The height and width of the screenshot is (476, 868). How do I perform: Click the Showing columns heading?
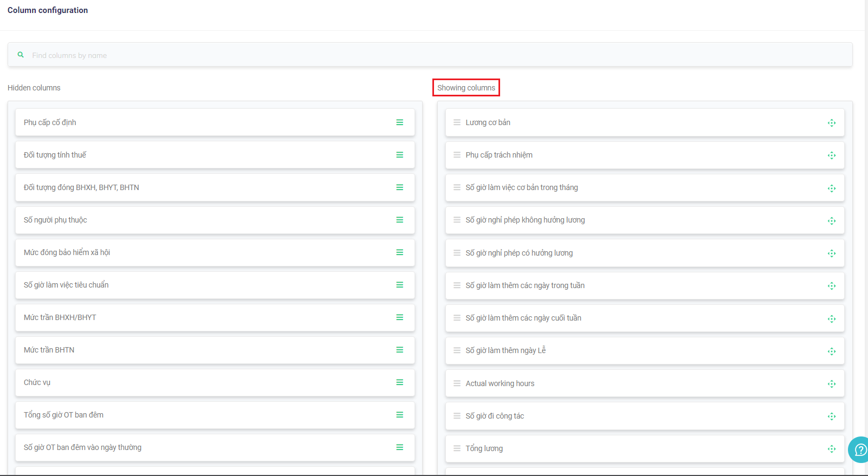click(466, 88)
